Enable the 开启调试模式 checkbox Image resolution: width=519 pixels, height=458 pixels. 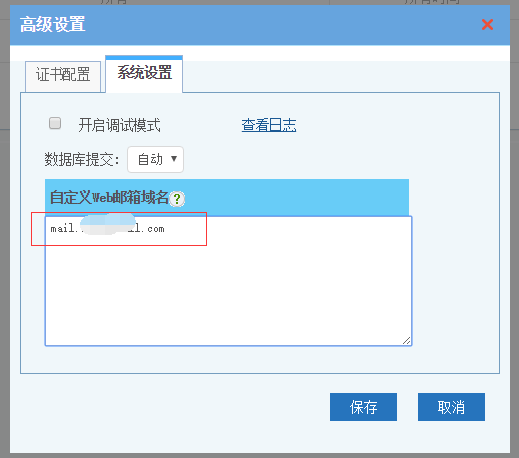click(x=55, y=123)
